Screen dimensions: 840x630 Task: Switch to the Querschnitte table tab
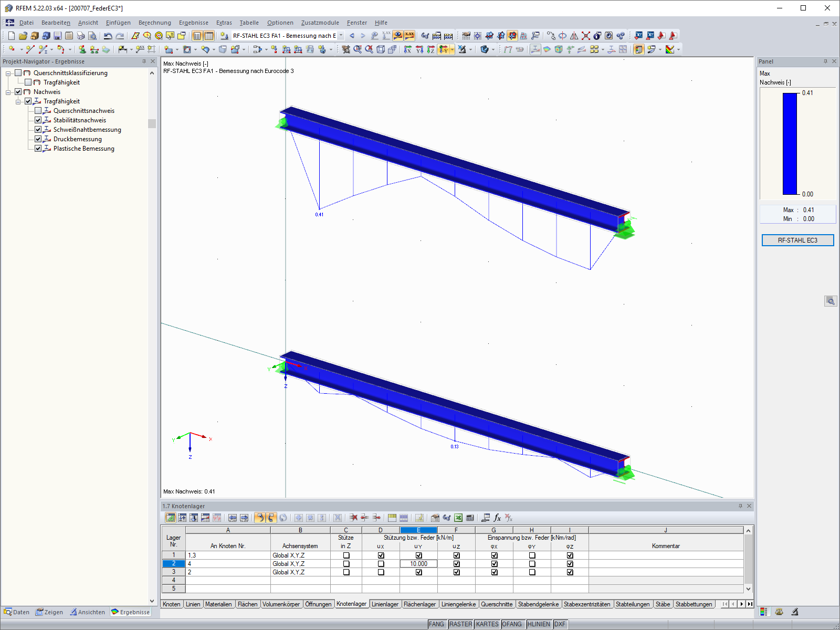tap(497, 604)
